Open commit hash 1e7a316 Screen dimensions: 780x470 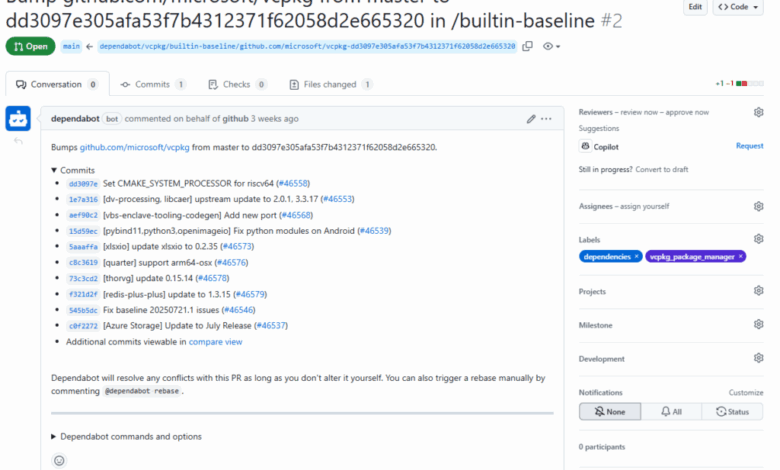tap(83, 199)
